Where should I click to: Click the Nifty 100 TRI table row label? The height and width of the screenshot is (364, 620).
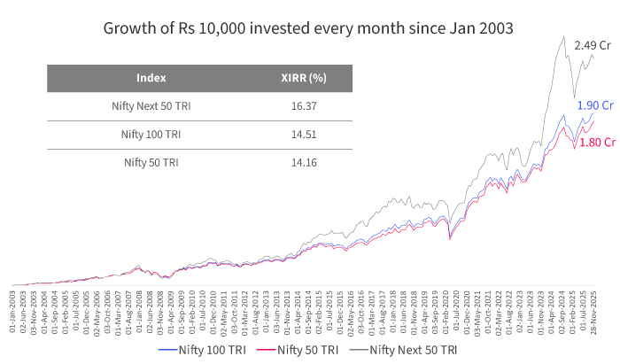click(151, 135)
